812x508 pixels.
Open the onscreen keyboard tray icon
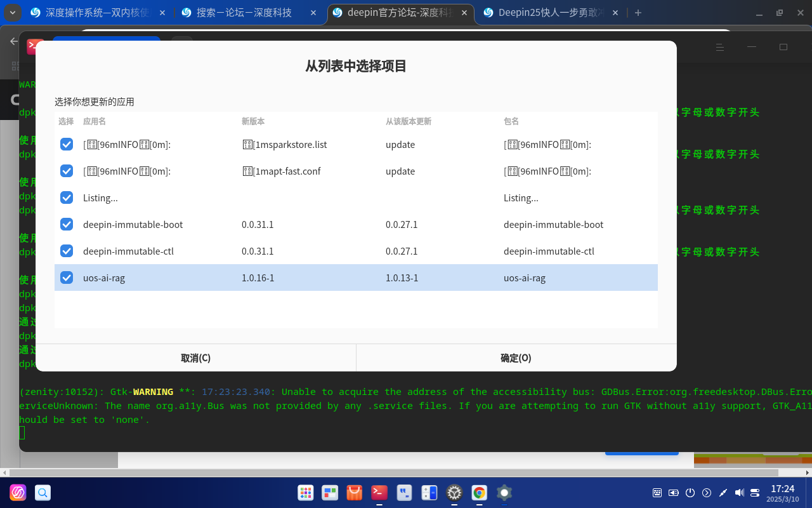pos(657,493)
